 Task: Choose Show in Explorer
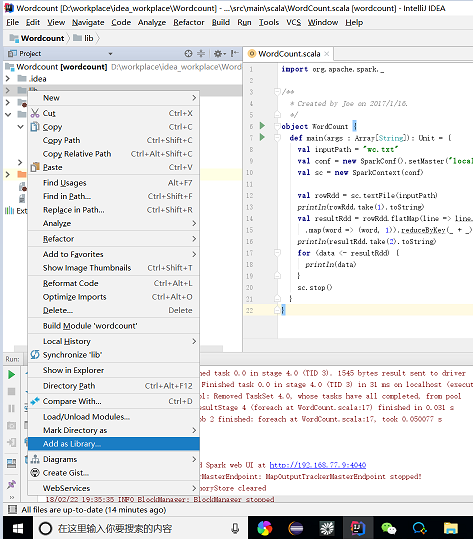114,370
